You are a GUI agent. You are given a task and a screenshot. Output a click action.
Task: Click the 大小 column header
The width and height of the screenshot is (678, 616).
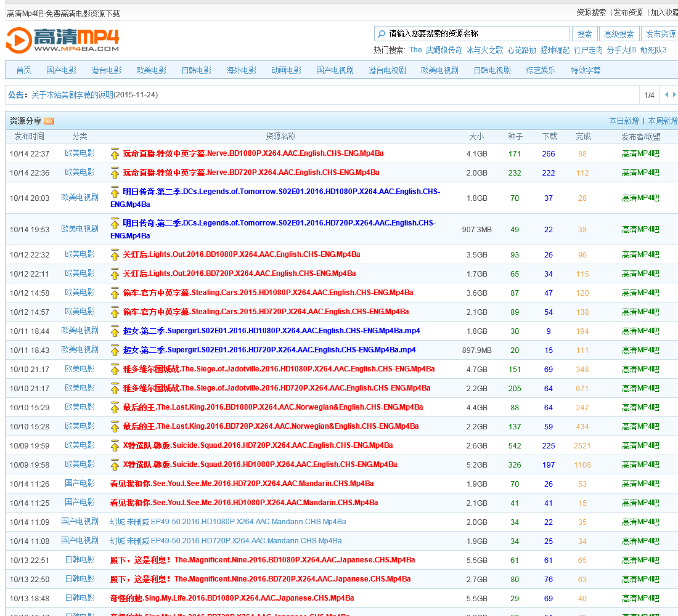click(476, 137)
